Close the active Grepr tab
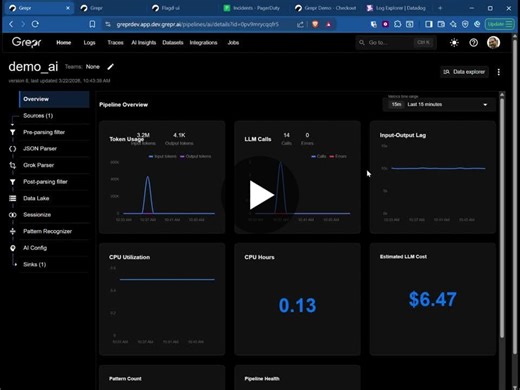 coord(68,8)
